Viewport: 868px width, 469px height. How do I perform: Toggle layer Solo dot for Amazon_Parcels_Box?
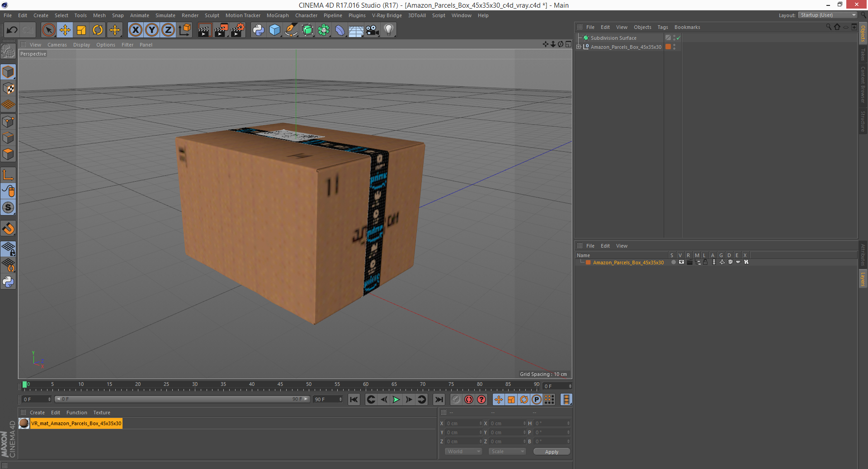pyautogui.click(x=673, y=263)
